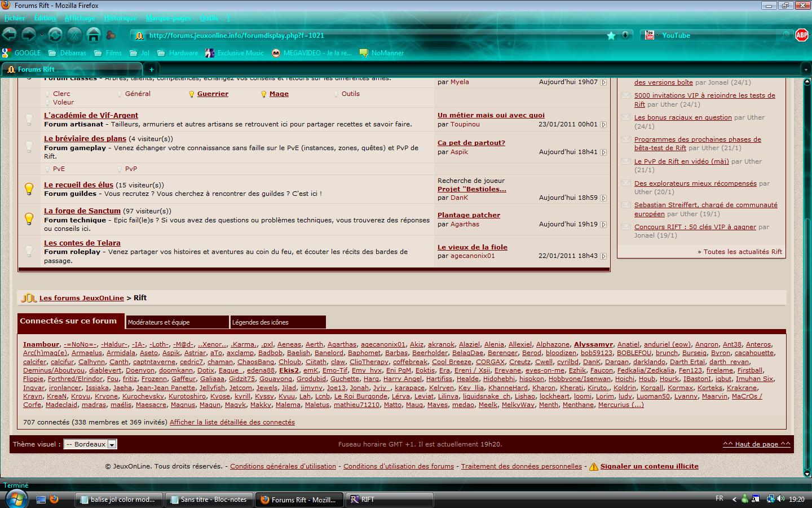Open the Jol bookmarks folder
Viewport: 812px width, 508px height.
point(139,53)
